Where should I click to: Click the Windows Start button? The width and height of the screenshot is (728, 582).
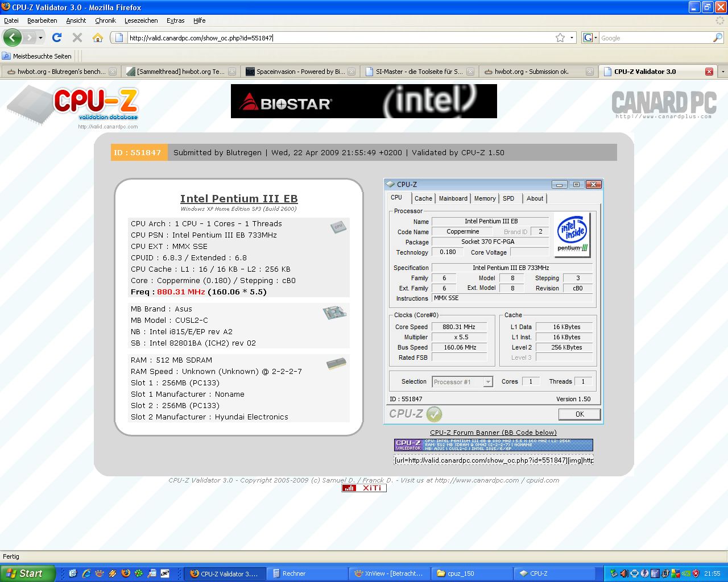click(28, 573)
